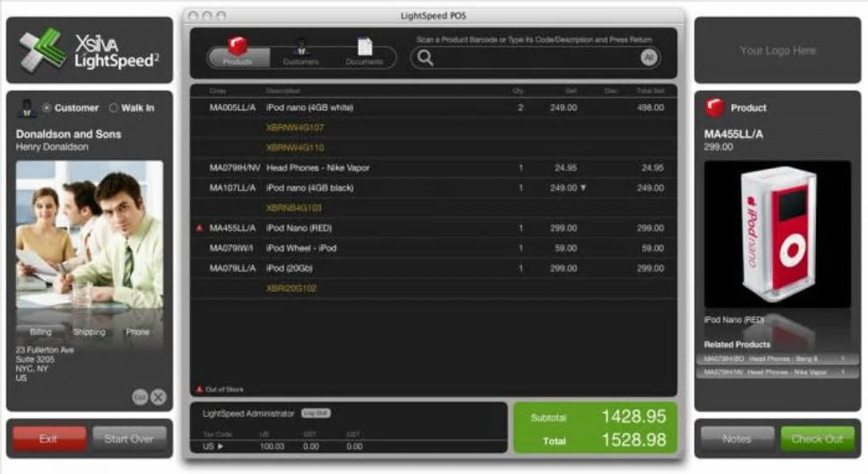Click the red Product cube panel icon
The image size is (868, 474).
click(x=715, y=107)
